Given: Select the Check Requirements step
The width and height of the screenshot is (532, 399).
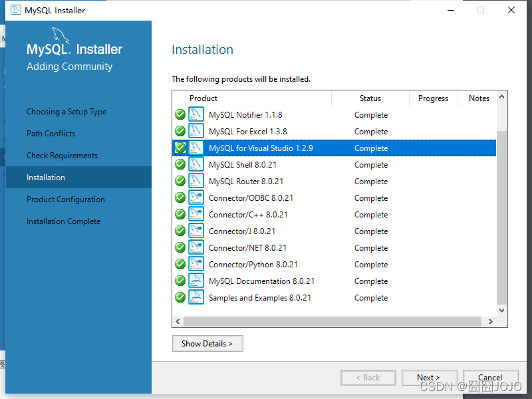Looking at the screenshot, I should click(x=62, y=156).
